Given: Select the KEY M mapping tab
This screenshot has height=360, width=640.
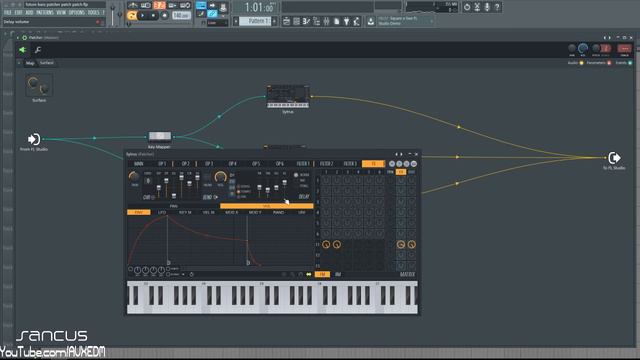Looking at the screenshot, I should (185, 212).
